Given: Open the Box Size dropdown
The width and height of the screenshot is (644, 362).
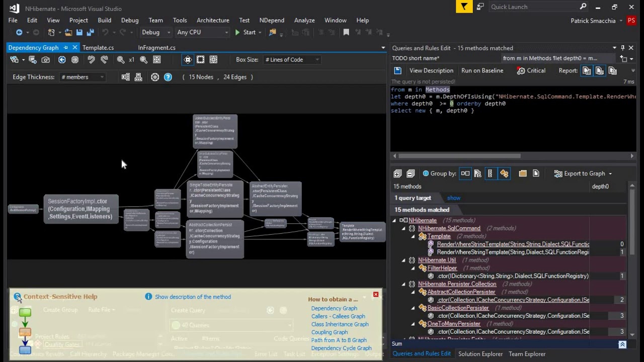Looking at the screenshot, I should [292, 59].
